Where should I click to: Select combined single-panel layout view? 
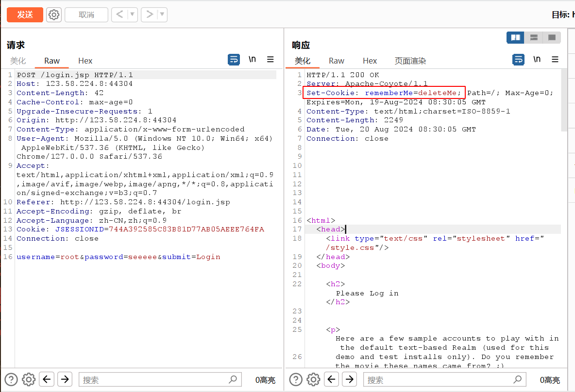pos(552,37)
